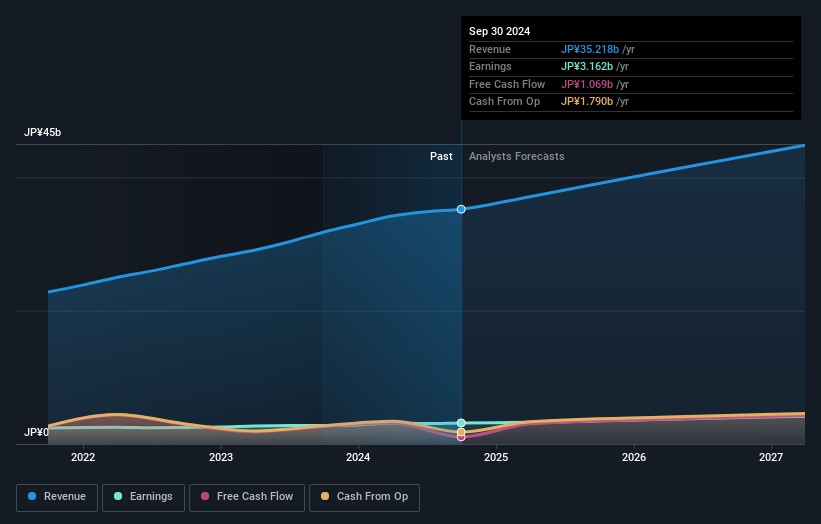
Task: Select the teal Earnings data point marker
Action: click(461, 423)
